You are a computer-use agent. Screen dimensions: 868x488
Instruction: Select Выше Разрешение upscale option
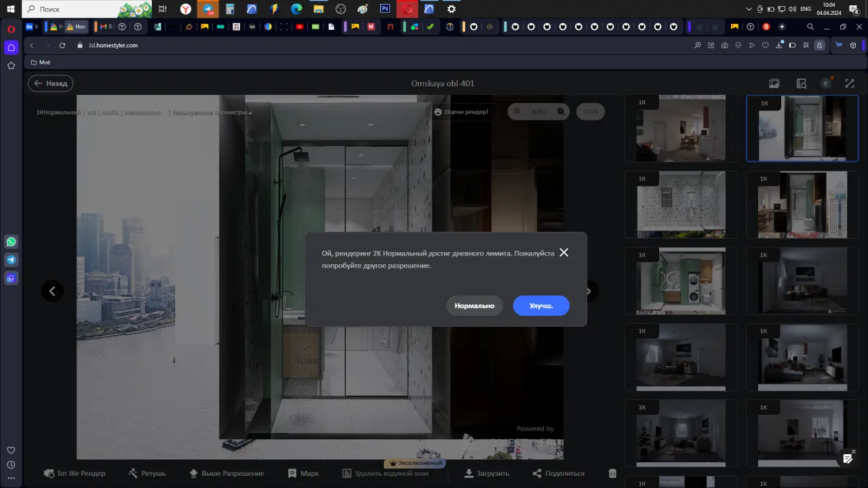pos(193,473)
